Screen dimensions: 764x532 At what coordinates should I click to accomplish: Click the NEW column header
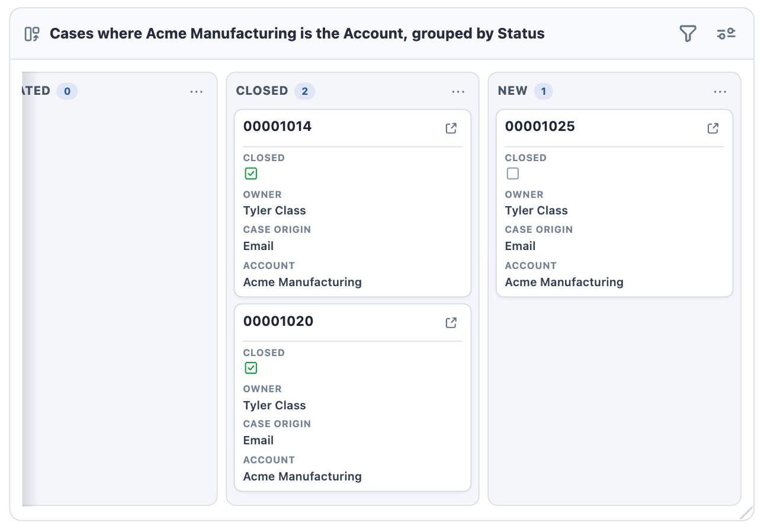513,91
